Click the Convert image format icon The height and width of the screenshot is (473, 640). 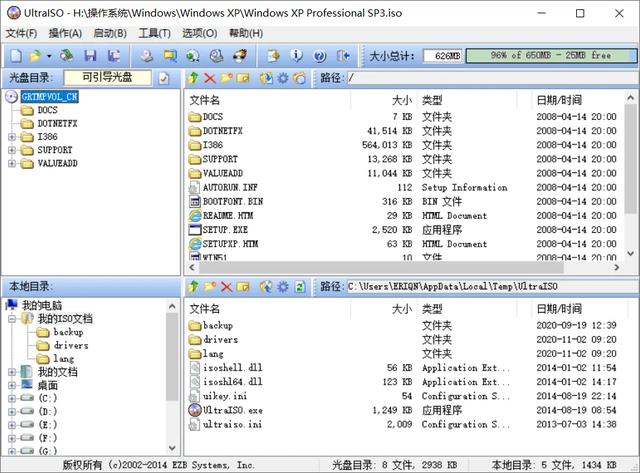click(x=193, y=56)
